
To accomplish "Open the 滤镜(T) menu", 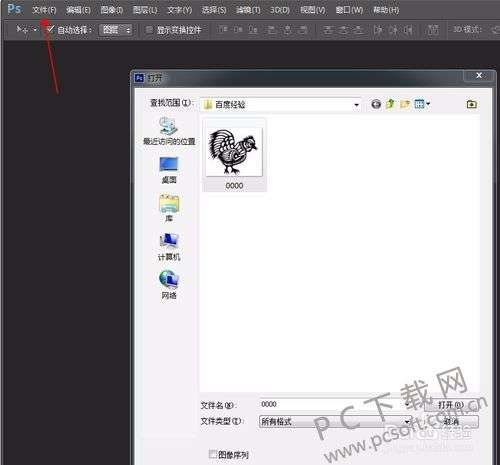I will (x=248, y=10).
